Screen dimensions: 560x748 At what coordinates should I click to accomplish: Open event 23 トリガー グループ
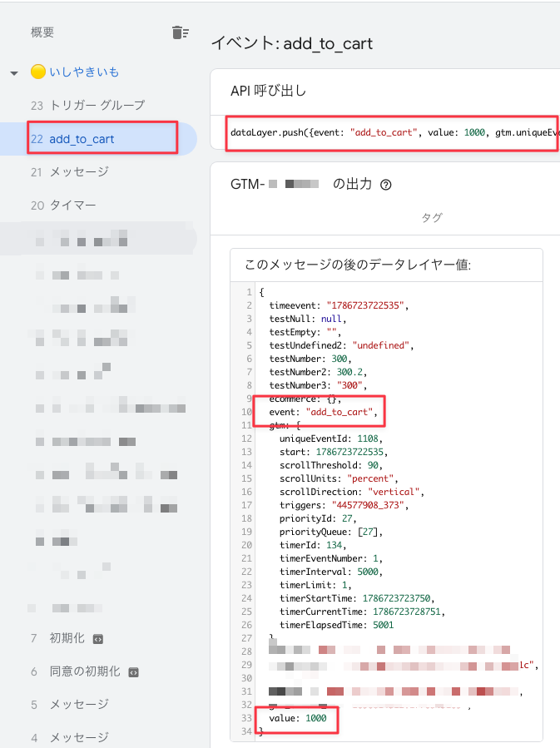point(87,106)
